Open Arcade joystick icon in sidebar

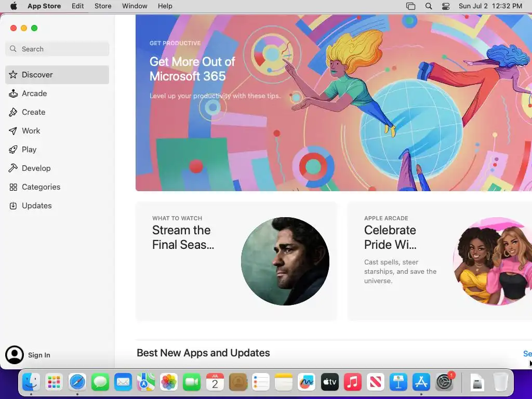[13, 94]
